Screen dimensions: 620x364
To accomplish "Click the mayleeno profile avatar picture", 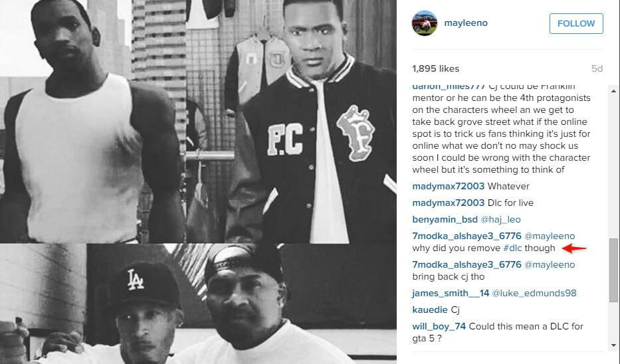I will [x=425, y=23].
